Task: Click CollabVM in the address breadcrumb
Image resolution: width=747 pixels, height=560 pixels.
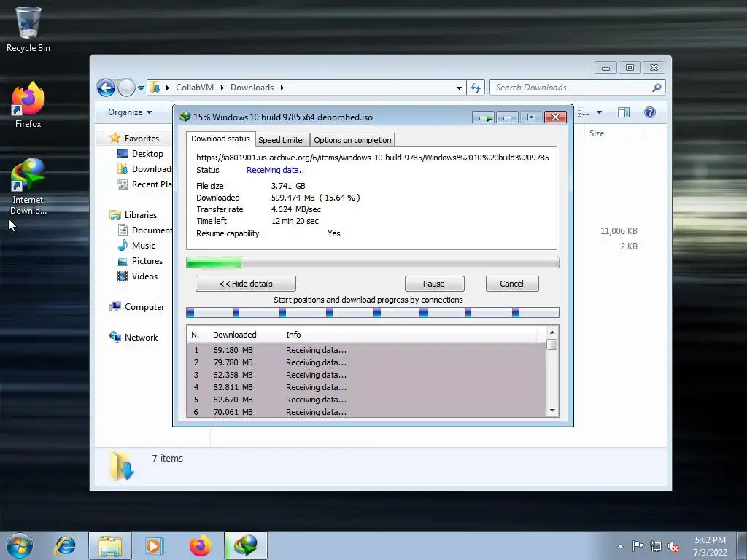Action: click(194, 87)
